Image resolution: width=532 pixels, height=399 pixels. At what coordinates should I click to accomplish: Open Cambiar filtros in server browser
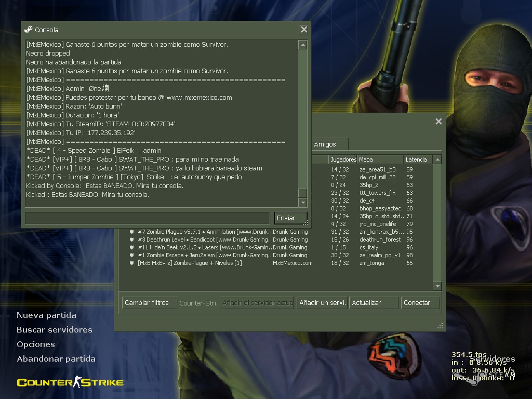pos(150,303)
